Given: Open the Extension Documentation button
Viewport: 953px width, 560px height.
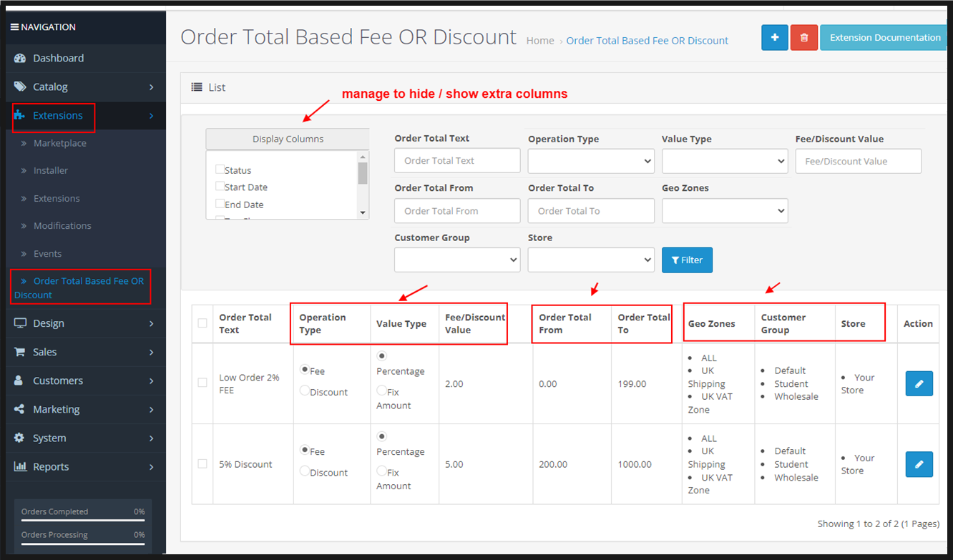Looking at the screenshot, I should tap(884, 38).
